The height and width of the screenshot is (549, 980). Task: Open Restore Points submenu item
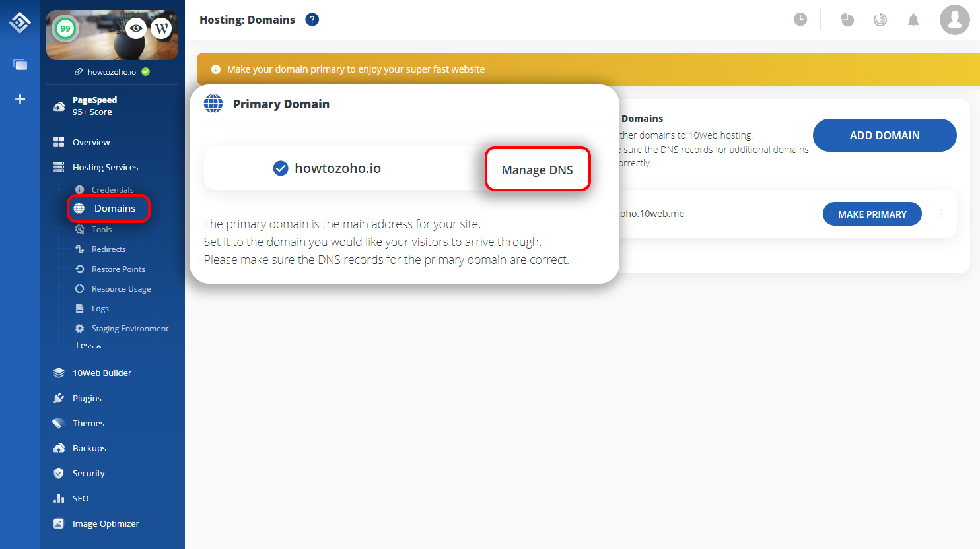click(118, 269)
